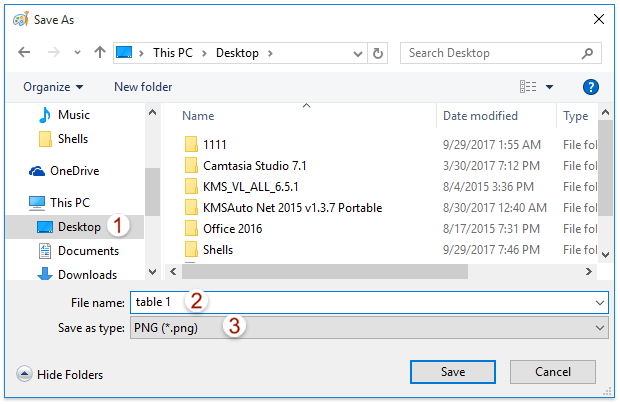Select the Music folder in sidebar
620x404 pixels.
click(73, 115)
